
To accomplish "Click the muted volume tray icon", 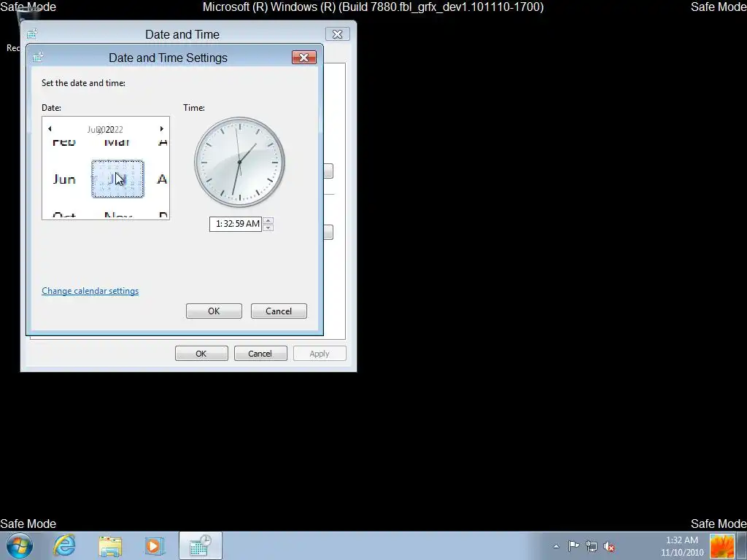I will click(609, 547).
